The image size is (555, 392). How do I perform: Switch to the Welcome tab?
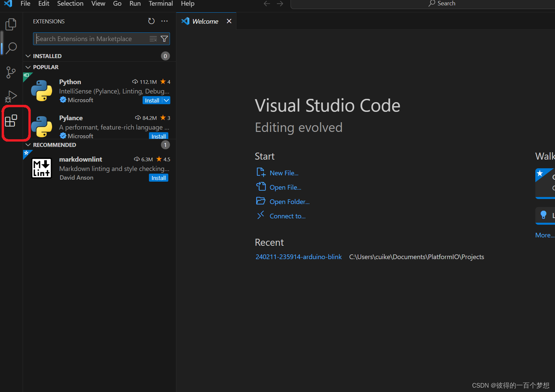pos(205,21)
